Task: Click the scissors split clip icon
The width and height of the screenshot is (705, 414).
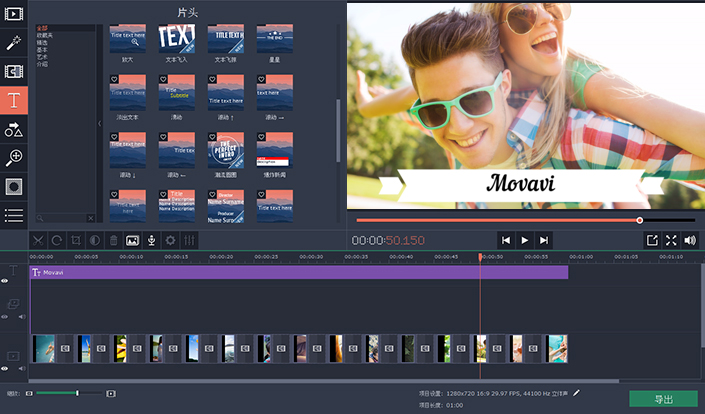Action: point(38,240)
